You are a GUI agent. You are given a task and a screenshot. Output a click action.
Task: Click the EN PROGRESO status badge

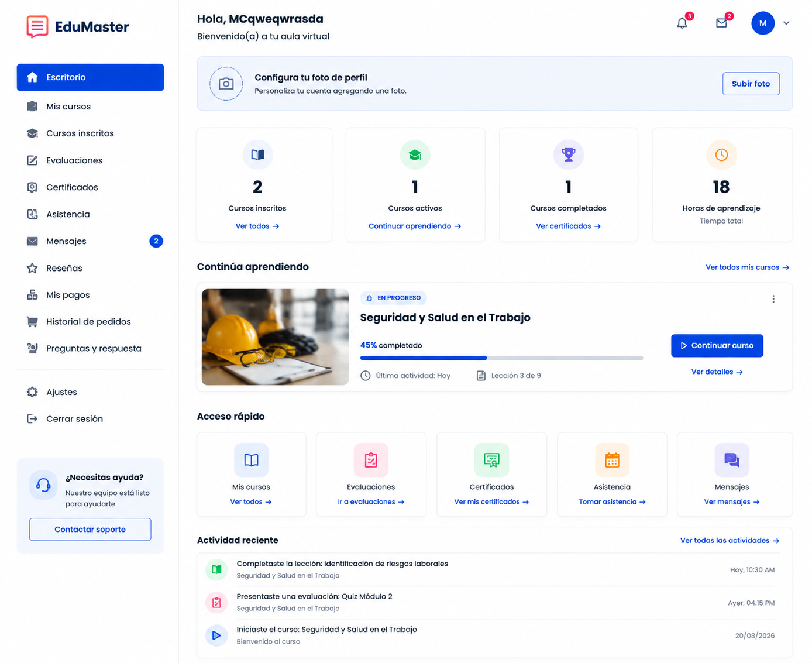(x=393, y=298)
